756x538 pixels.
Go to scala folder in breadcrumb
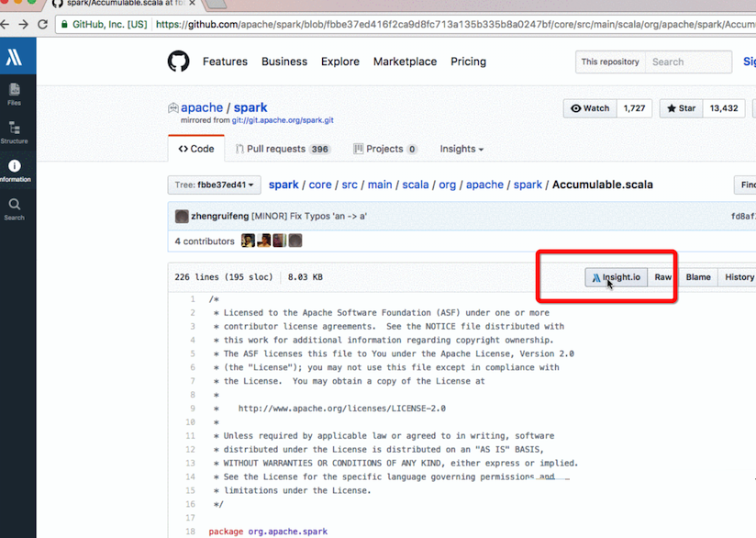coord(415,185)
